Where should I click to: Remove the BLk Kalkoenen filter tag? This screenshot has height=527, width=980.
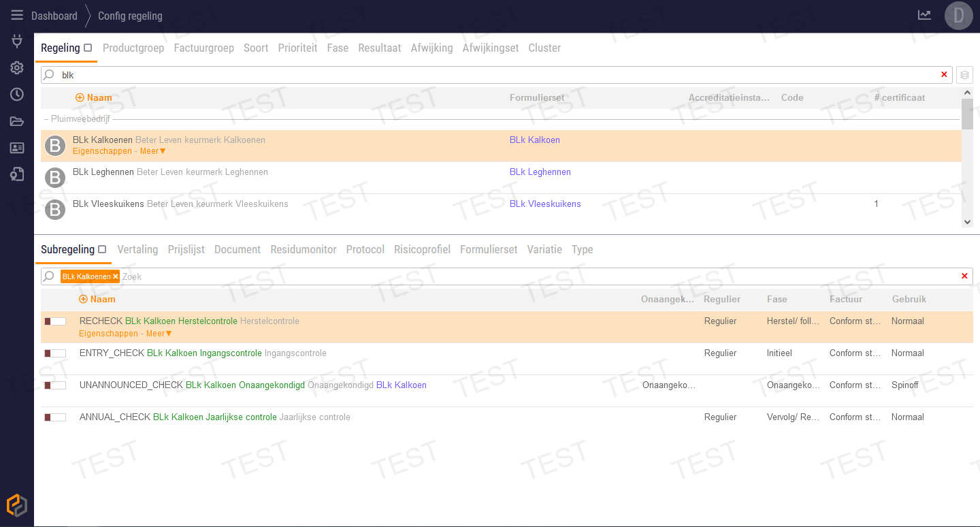[116, 276]
